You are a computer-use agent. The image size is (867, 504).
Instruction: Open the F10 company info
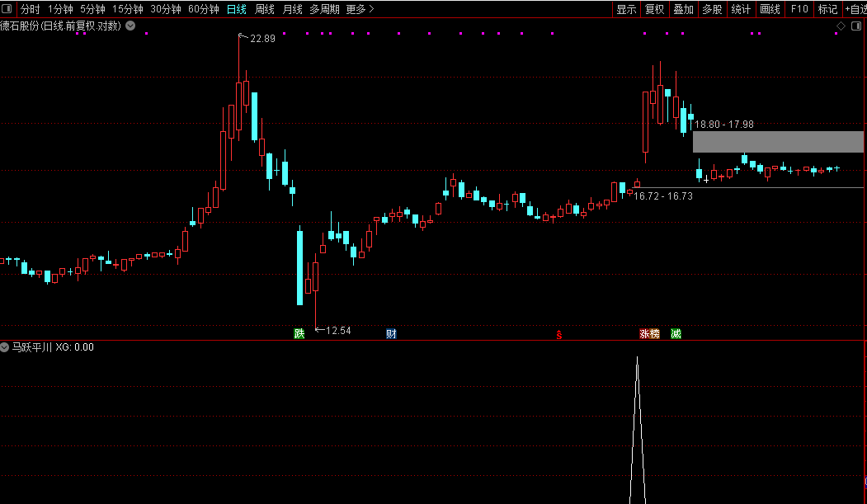pyautogui.click(x=799, y=9)
